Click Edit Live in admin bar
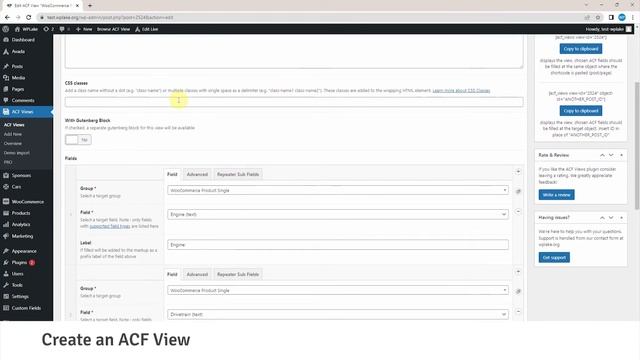This screenshot has height=360, width=640. [147, 29]
